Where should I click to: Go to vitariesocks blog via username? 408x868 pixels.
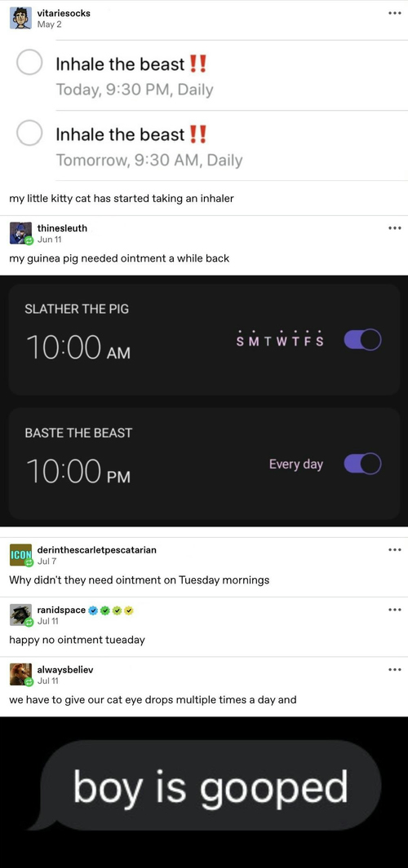point(64,13)
